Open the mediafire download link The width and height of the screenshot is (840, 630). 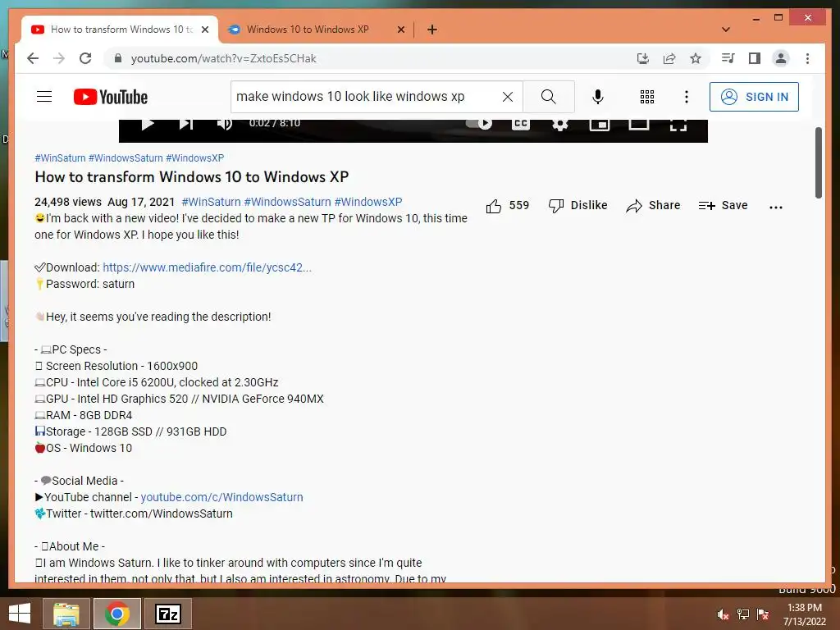(x=207, y=267)
